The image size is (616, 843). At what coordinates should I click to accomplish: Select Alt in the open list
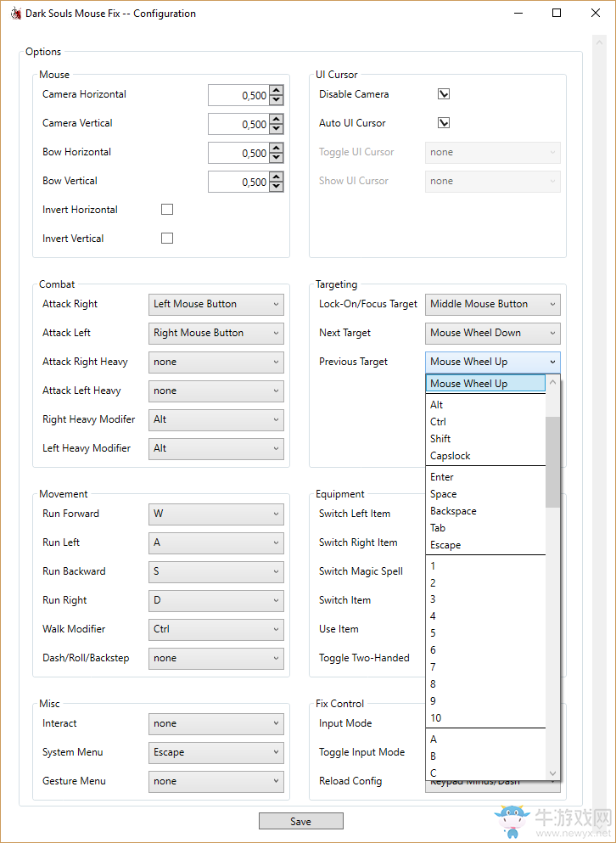point(486,405)
